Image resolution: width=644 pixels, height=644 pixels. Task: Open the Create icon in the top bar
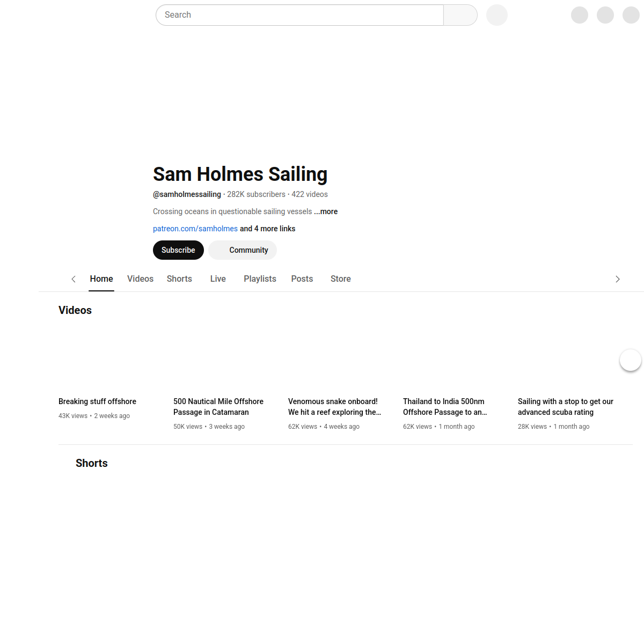tap(580, 15)
